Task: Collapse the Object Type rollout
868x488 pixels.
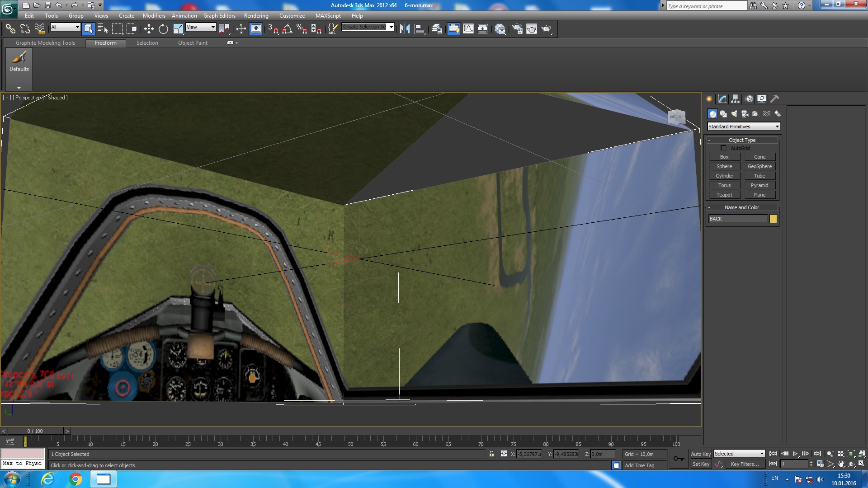Action: pos(742,140)
